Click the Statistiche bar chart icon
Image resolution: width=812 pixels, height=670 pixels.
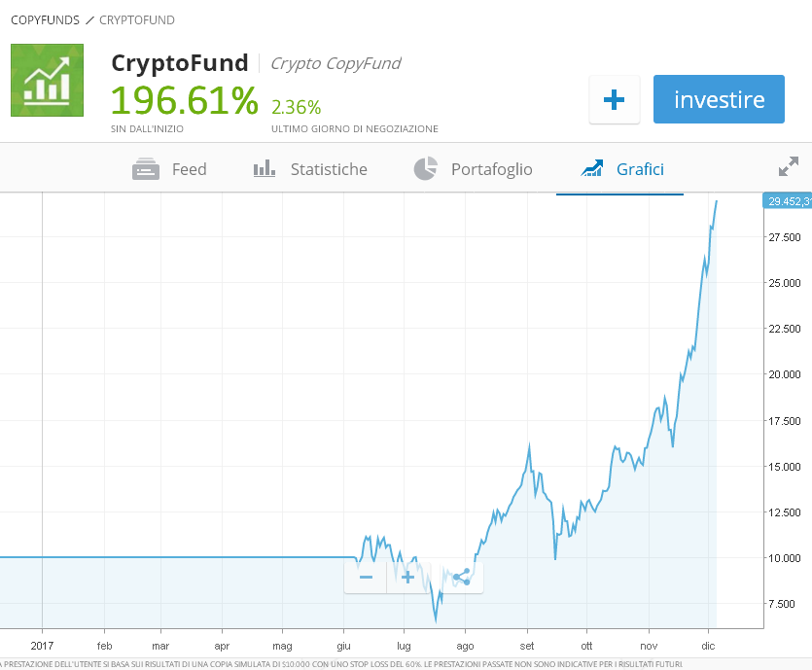265,169
